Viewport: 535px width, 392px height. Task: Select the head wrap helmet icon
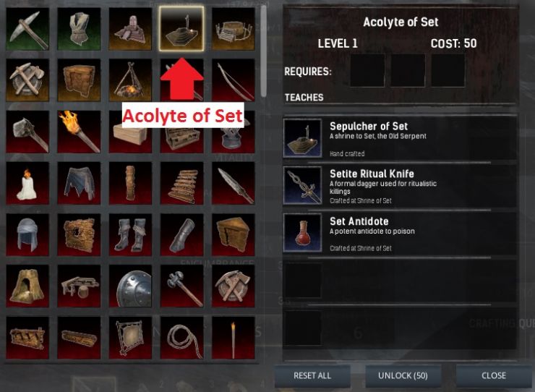[27, 234]
